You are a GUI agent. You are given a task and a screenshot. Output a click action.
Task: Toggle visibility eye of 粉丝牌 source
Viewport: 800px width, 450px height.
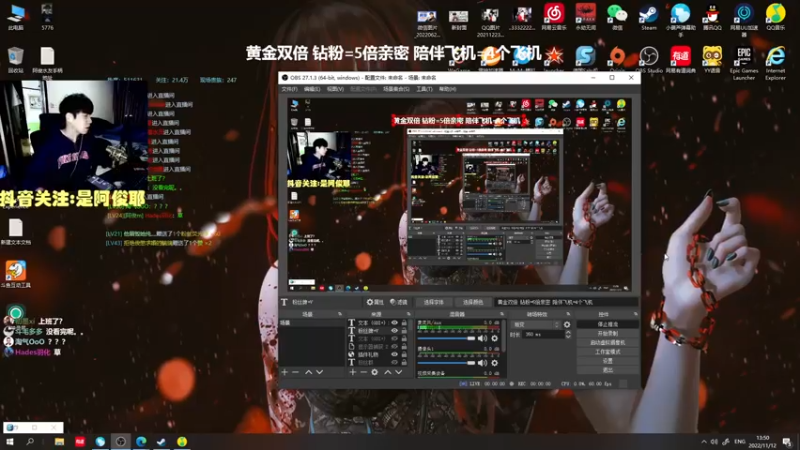click(394, 331)
